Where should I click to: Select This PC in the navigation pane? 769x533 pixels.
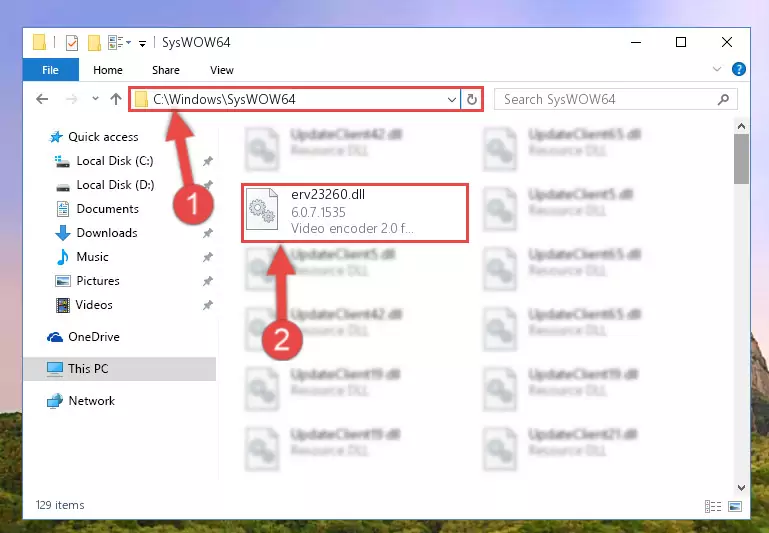[x=119, y=369]
